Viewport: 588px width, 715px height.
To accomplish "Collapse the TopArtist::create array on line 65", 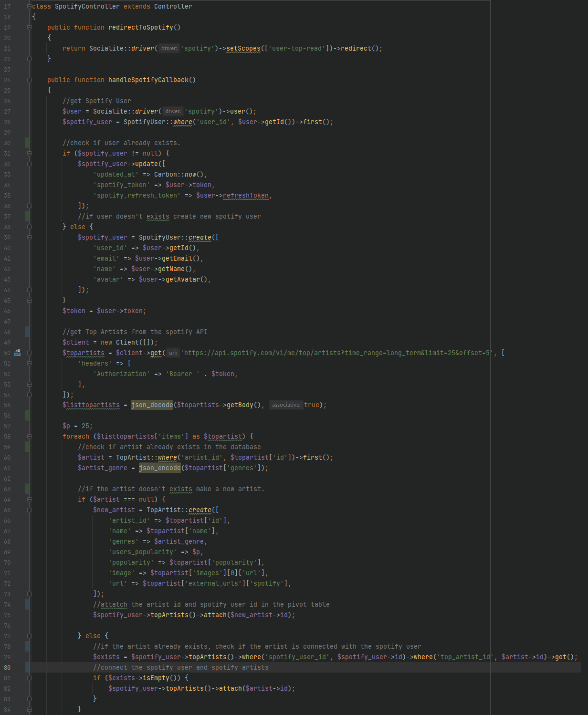I will point(29,510).
